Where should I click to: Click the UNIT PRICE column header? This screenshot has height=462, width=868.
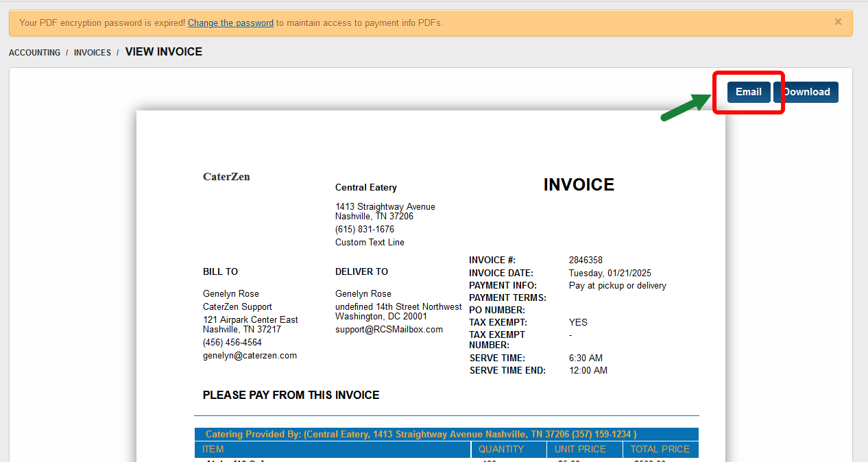[x=585, y=450]
